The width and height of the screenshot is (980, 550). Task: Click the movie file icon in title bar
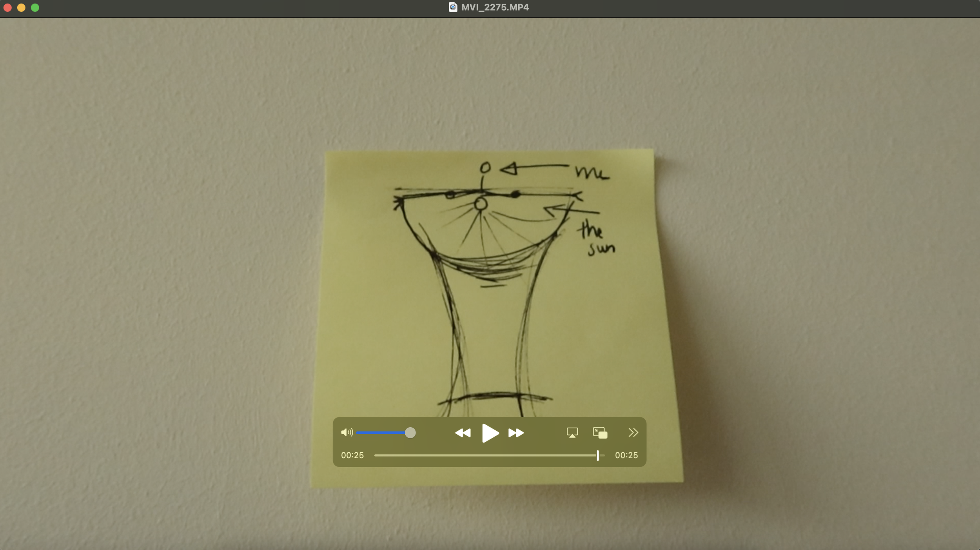click(453, 7)
